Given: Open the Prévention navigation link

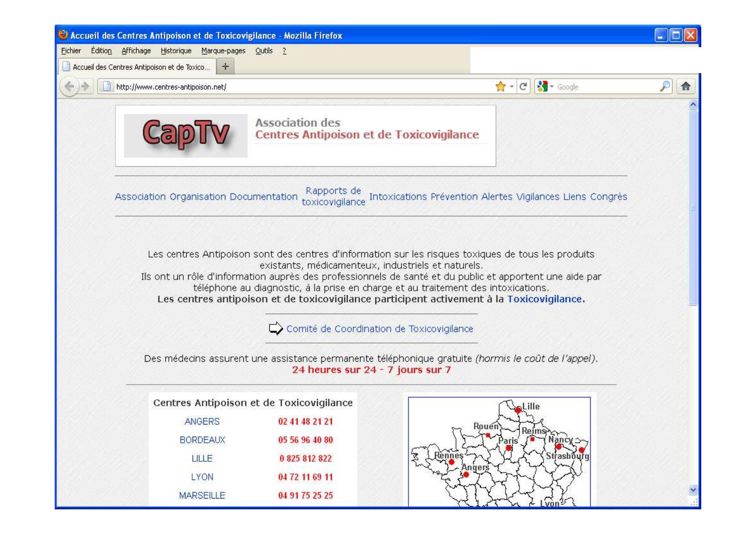Looking at the screenshot, I should 454,197.
